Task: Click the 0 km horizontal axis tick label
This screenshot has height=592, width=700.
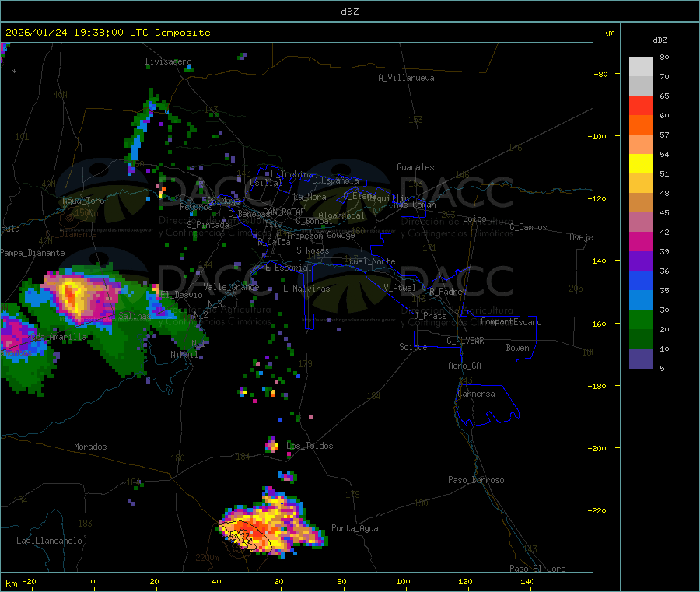Action: [x=93, y=581]
